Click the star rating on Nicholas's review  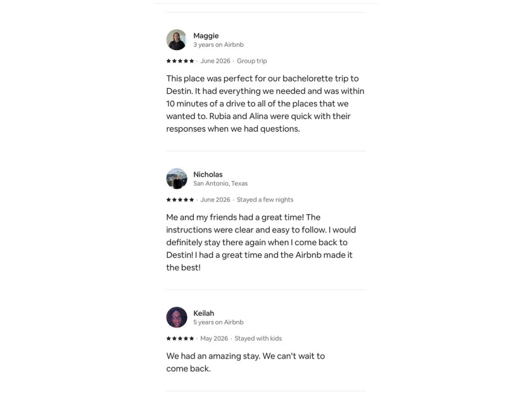click(180, 200)
